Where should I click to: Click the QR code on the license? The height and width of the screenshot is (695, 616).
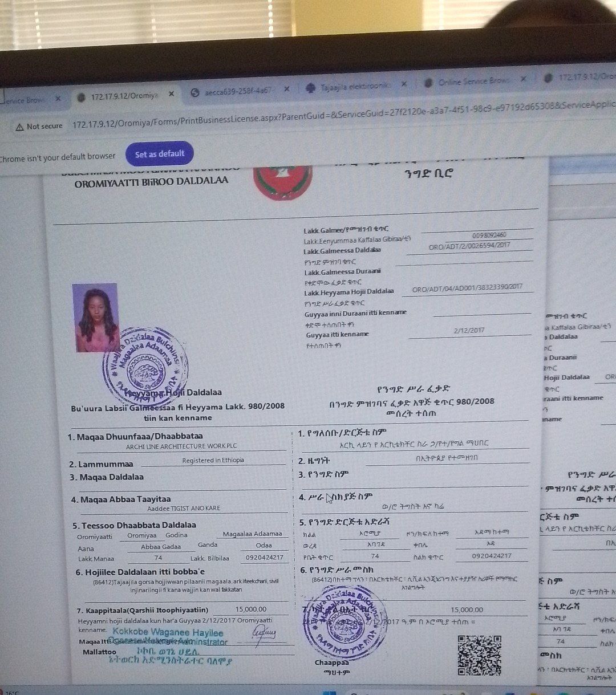point(480,655)
